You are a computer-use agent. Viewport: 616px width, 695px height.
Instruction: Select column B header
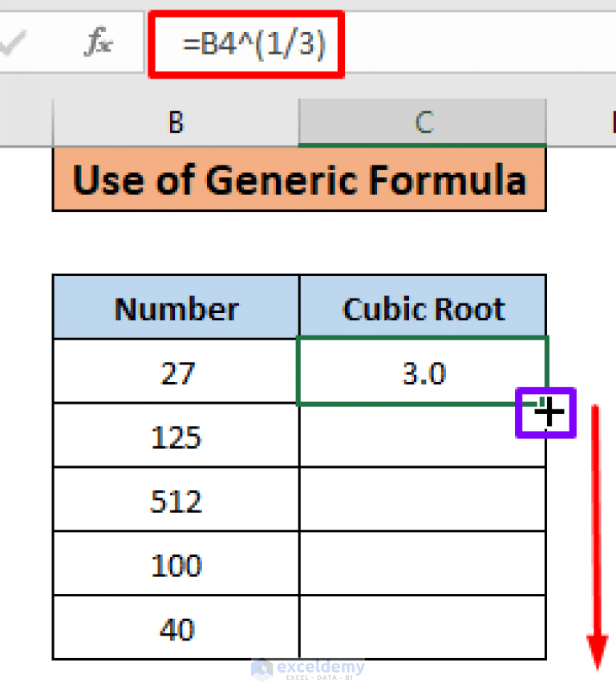pos(176,122)
